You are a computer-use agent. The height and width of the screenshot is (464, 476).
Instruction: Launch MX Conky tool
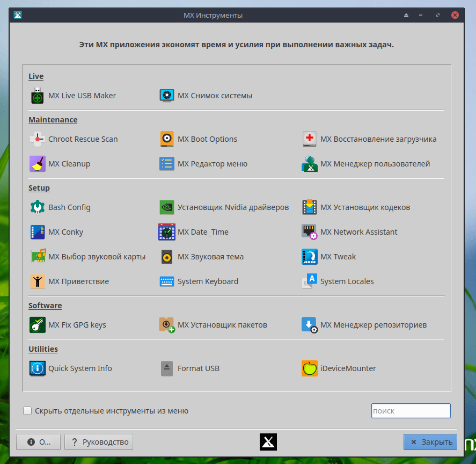click(65, 232)
